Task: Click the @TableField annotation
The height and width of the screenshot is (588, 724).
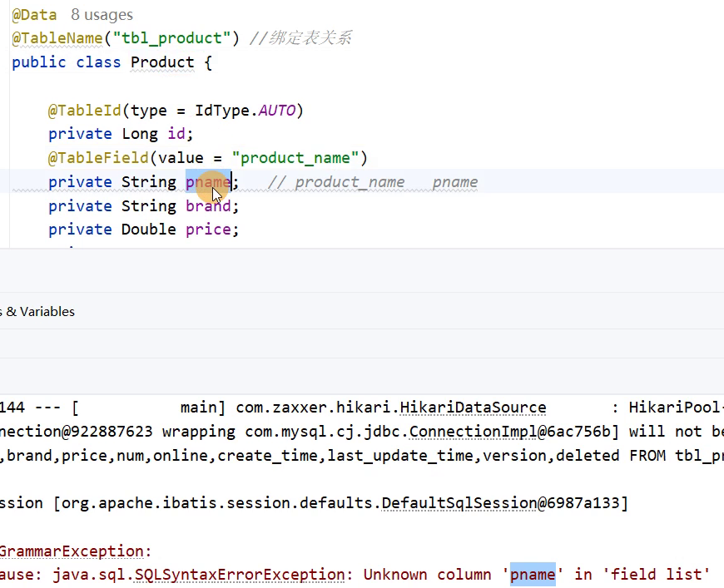Action: [98, 158]
